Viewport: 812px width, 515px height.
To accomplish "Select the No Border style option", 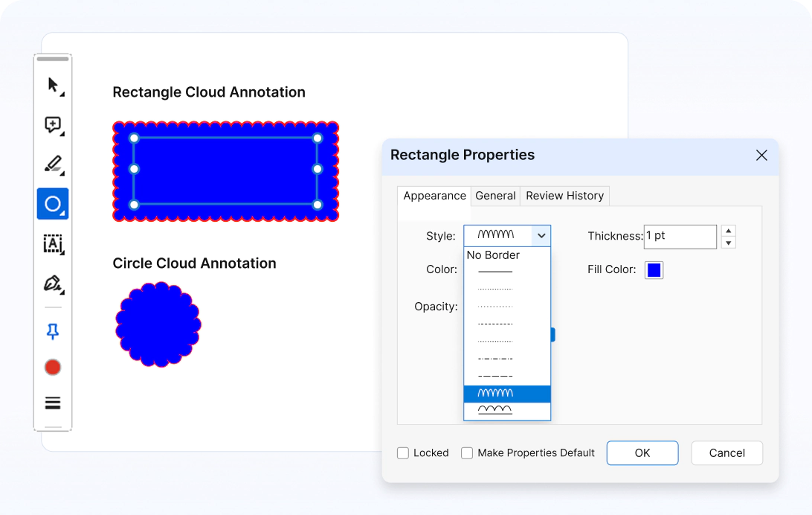I will click(x=507, y=255).
